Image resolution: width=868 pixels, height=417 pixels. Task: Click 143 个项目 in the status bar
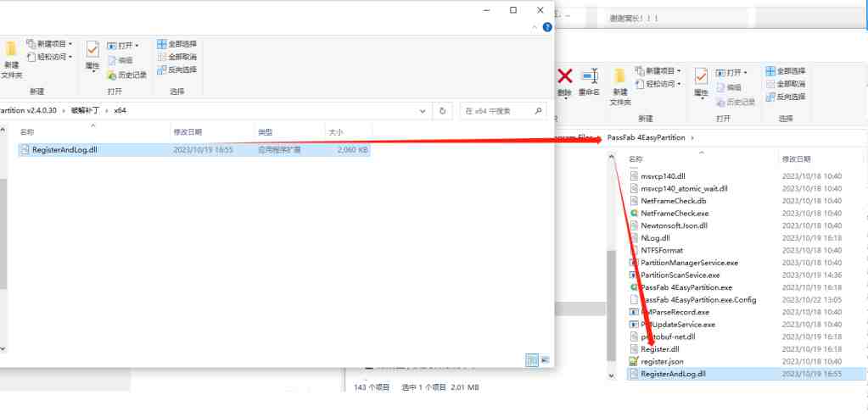tap(372, 387)
